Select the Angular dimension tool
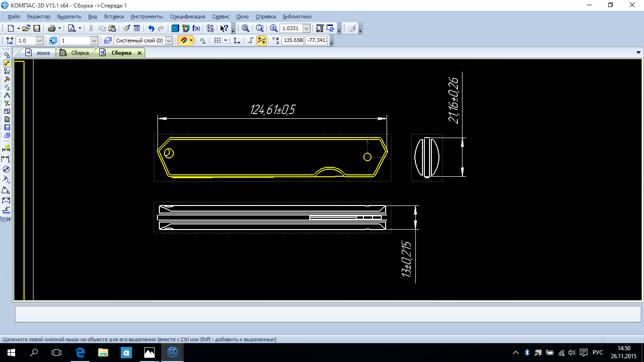The width and height of the screenshot is (644, 362). [x=7, y=190]
